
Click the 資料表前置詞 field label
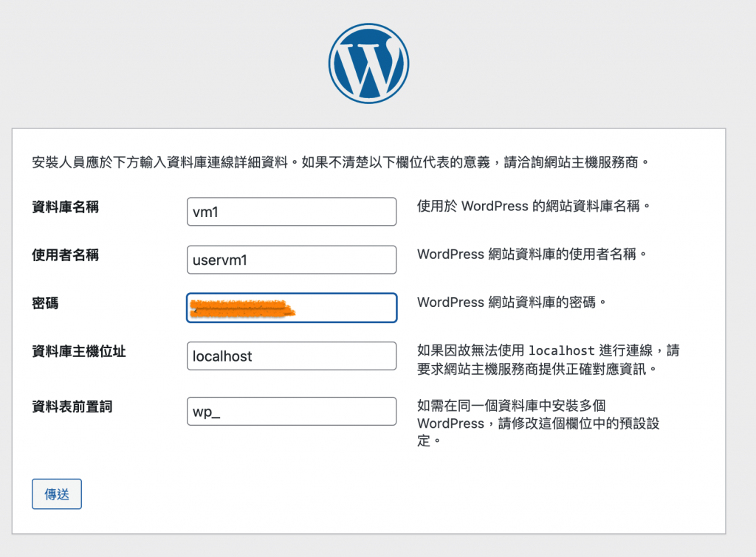point(72,406)
